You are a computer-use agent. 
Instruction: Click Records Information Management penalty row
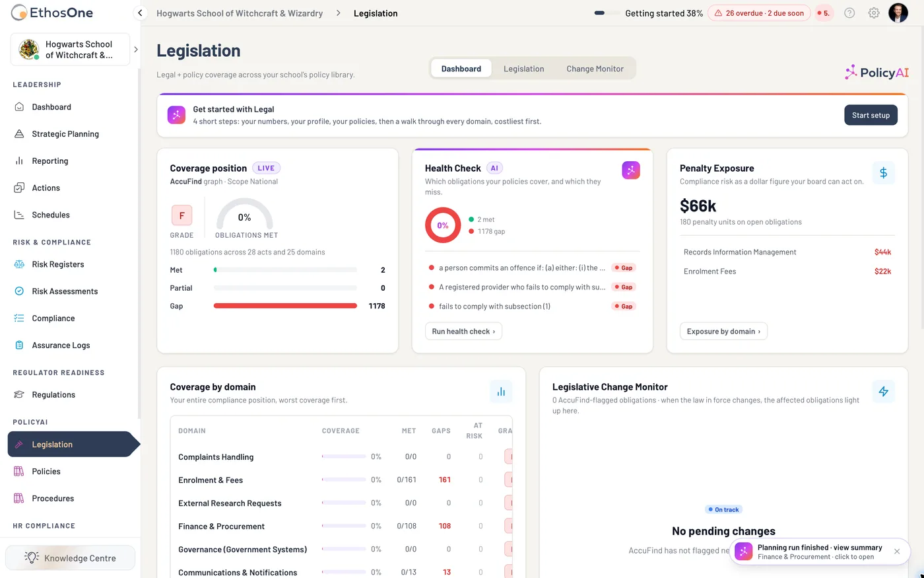coord(787,252)
